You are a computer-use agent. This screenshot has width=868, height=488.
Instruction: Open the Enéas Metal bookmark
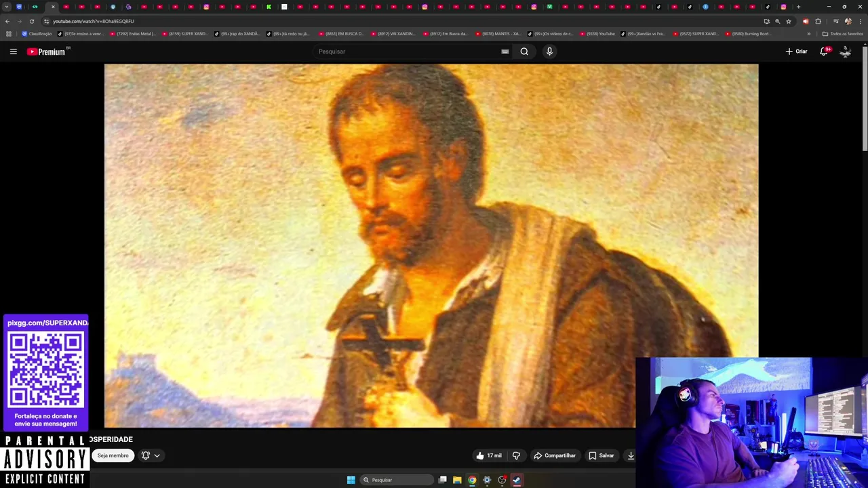[x=132, y=34]
